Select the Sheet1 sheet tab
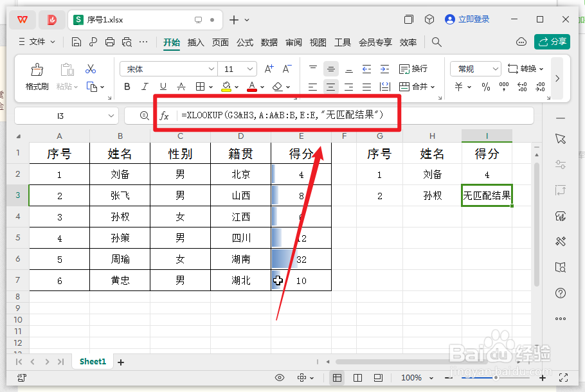 [92, 361]
